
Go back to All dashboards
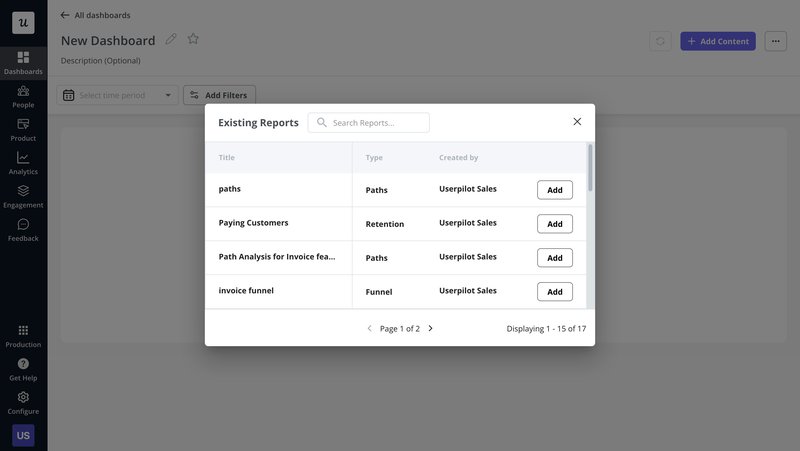95,15
